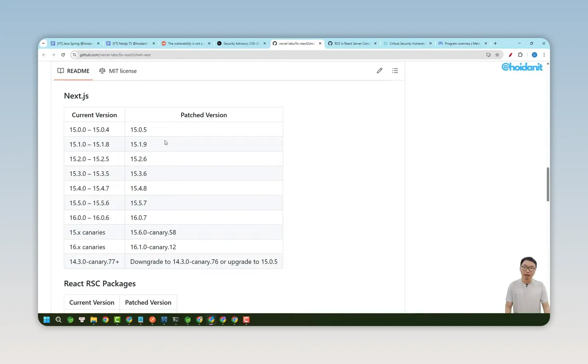Open MySQL Workbench from the taskbar
The image size is (588, 364).
164,320
